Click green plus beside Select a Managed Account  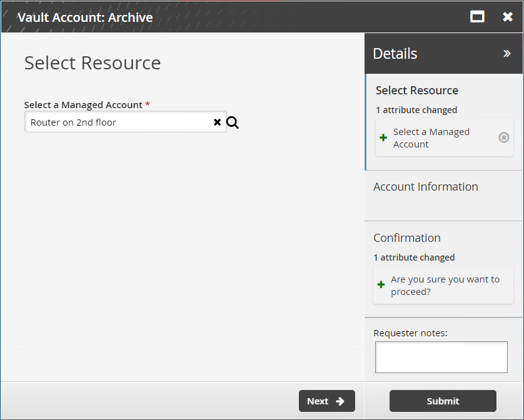click(x=383, y=138)
